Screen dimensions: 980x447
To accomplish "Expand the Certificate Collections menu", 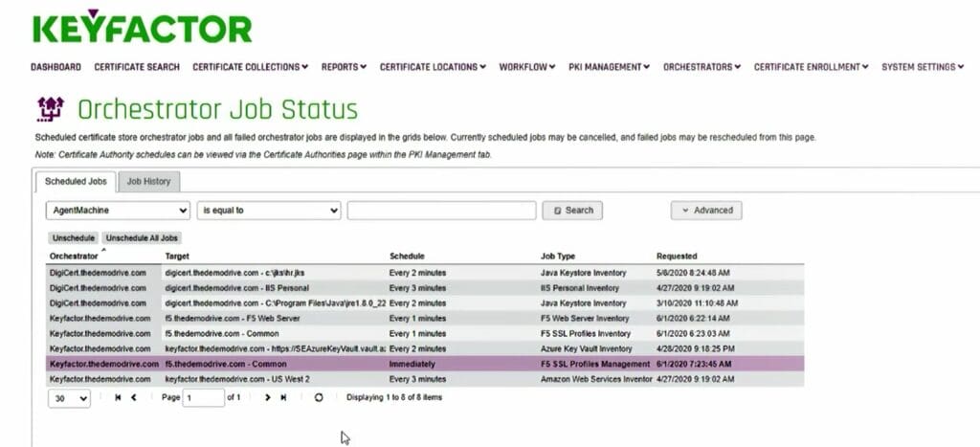I will coord(250,67).
